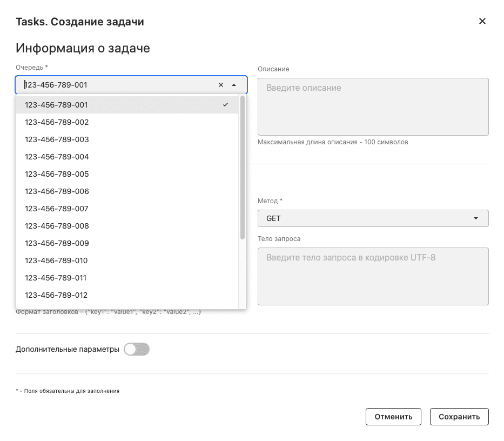Click the dropdown list scrollbar
This screenshot has height=441, width=504.
tap(243, 168)
